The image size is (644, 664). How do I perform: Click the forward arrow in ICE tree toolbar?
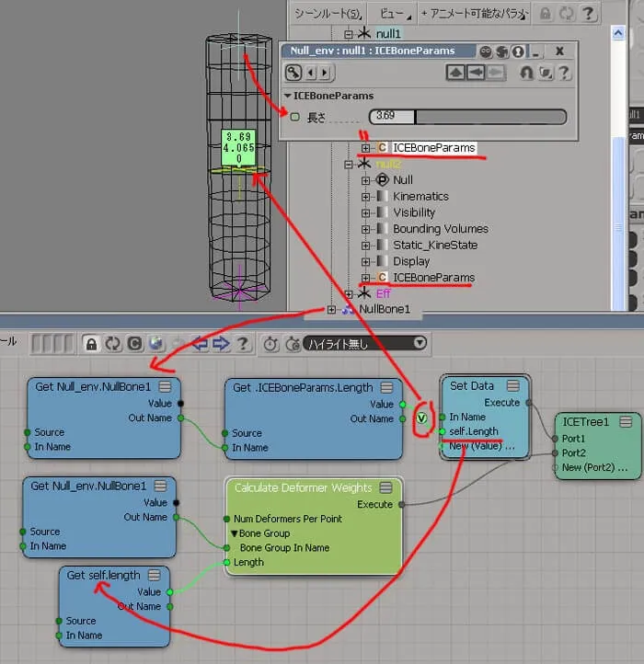[x=221, y=344]
